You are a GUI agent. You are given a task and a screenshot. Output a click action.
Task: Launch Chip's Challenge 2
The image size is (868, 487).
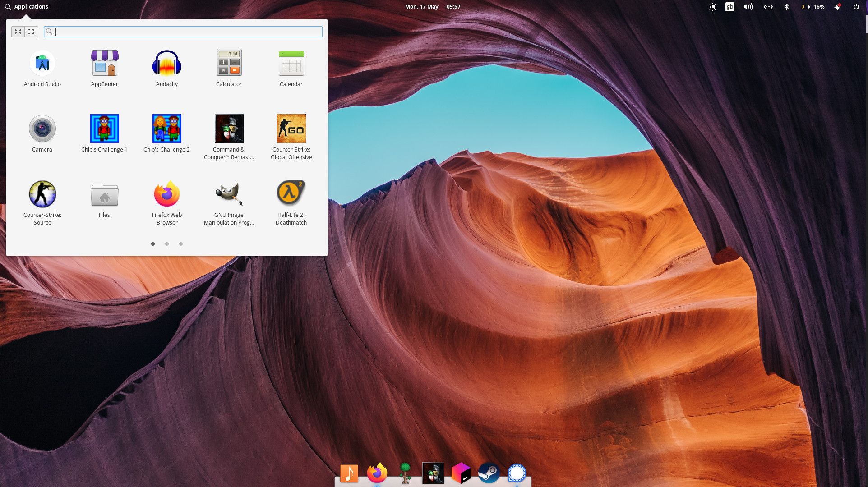point(166,134)
